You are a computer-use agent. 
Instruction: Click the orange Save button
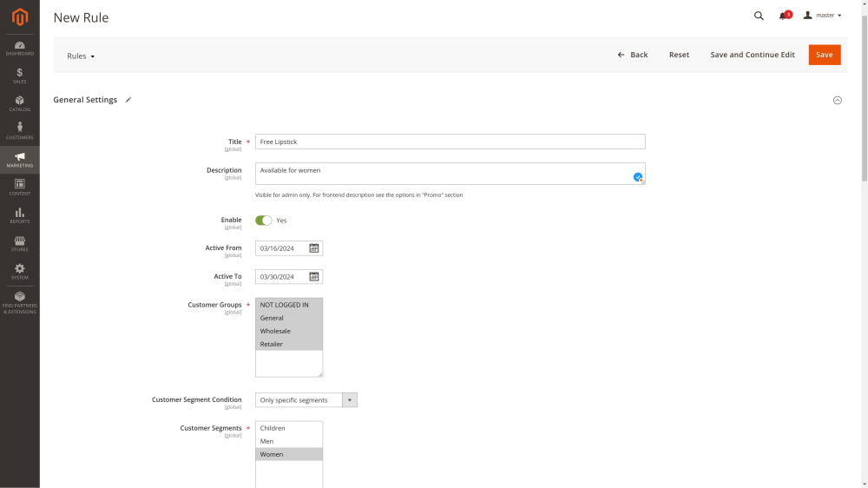[825, 55]
